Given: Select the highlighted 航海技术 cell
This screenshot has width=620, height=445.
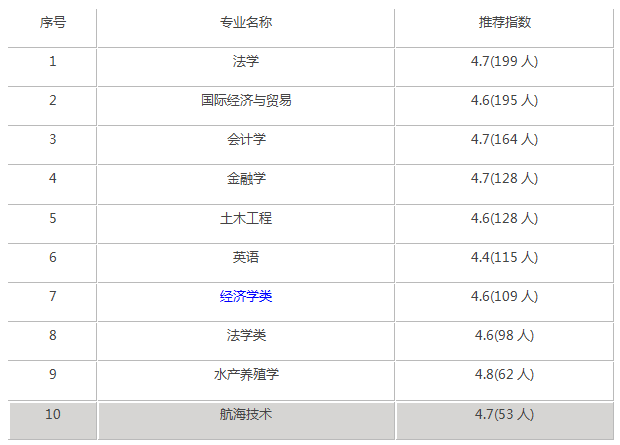Looking at the screenshot, I should [x=245, y=414].
